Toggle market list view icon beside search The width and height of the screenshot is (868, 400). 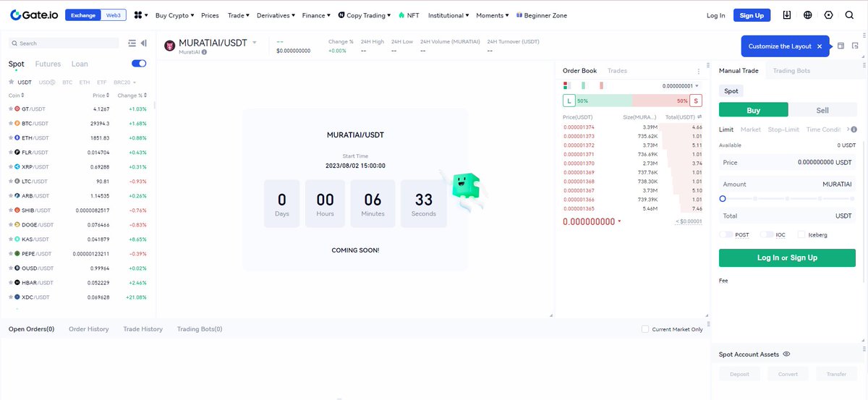[x=132, y=43]
